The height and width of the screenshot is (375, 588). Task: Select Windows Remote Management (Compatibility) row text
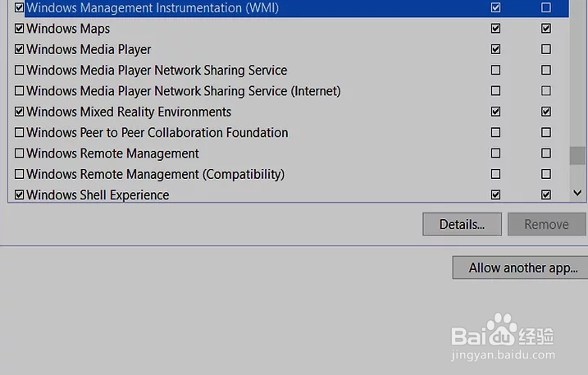[x=156, y=175]
